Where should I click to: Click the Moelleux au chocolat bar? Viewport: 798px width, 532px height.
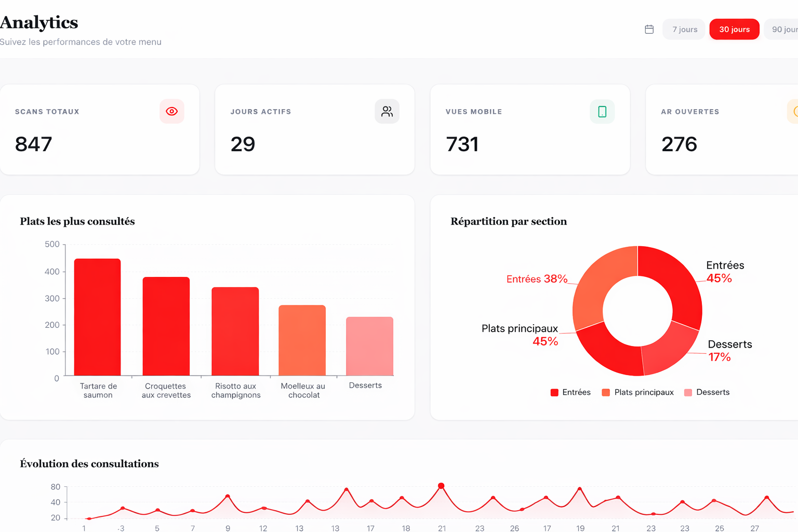[x=302, y=340]
